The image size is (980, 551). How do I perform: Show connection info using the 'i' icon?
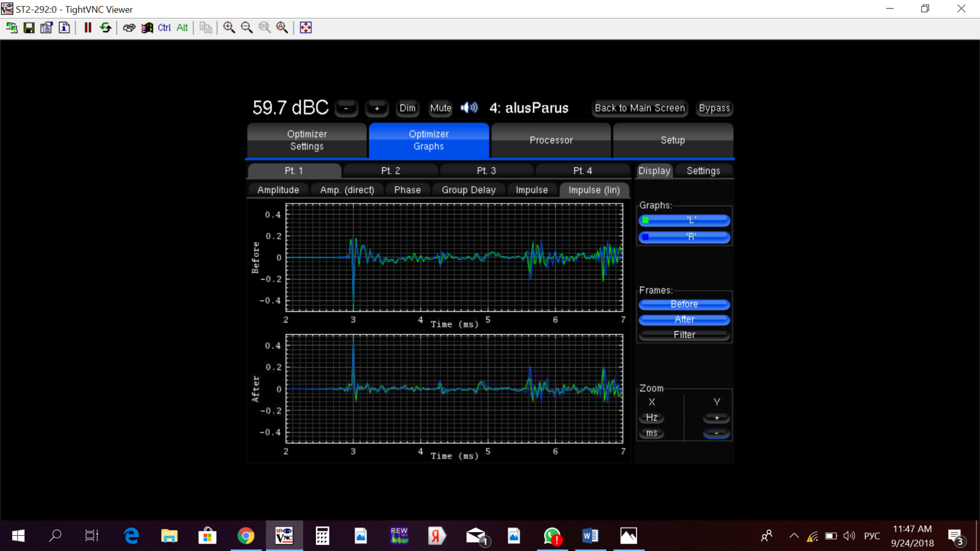coord(64,28)
